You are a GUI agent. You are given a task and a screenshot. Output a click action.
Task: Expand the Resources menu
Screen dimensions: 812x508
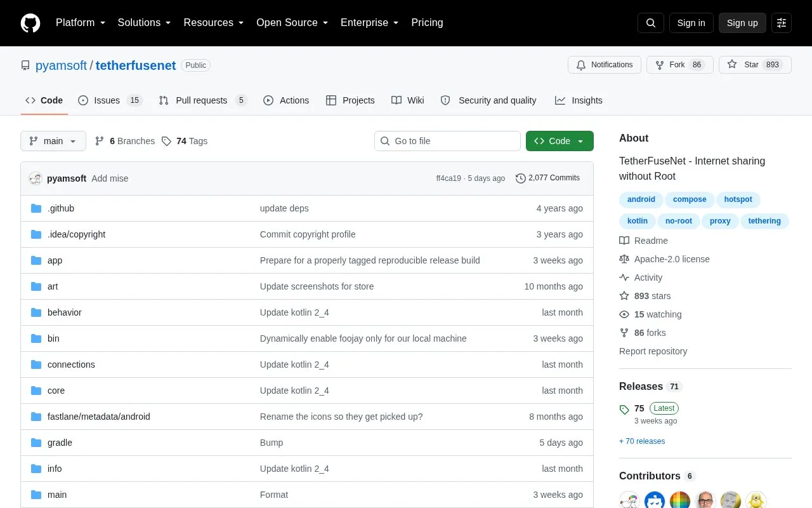click(x=214, y=23)
